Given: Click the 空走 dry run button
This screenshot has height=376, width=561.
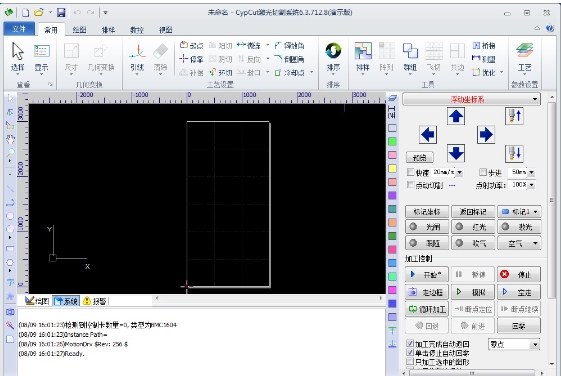Looking at the screenshot, I should [519, 292].
